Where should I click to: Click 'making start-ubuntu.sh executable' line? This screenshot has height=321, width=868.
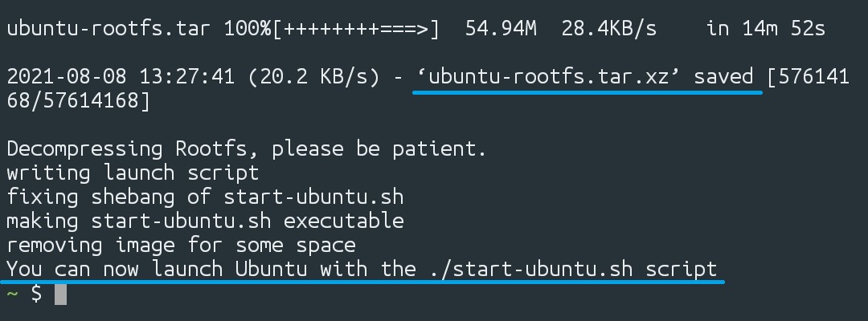(x=205, y=220)
